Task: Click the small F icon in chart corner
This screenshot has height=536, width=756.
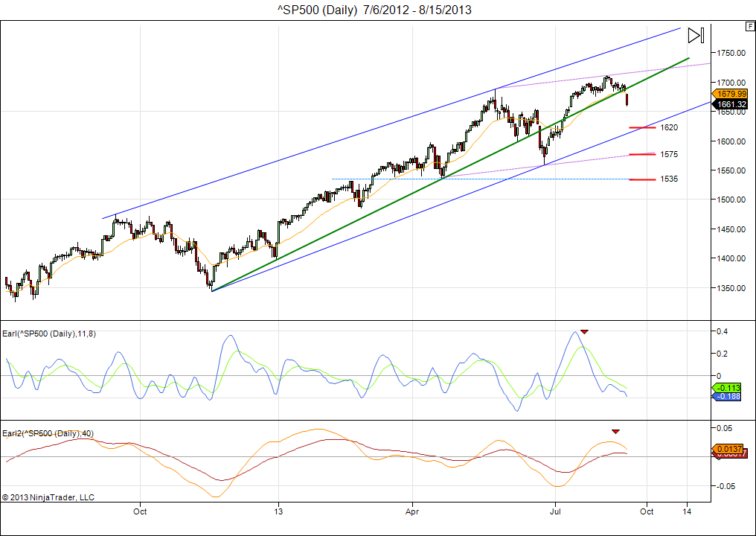Action: [x=749, y=27]
